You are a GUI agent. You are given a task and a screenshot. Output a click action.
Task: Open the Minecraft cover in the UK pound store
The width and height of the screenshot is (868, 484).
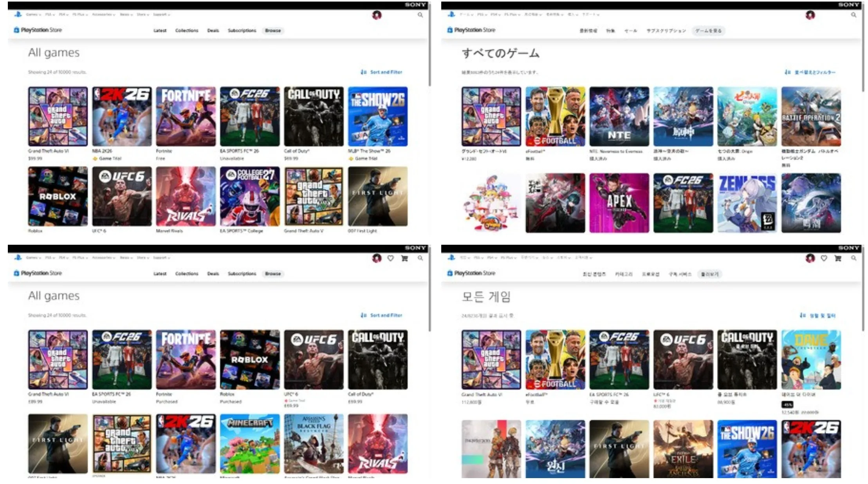coord(250,444)
